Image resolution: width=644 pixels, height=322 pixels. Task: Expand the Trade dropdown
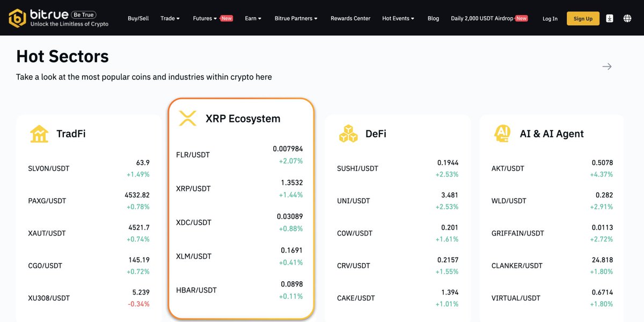[170, 18]
